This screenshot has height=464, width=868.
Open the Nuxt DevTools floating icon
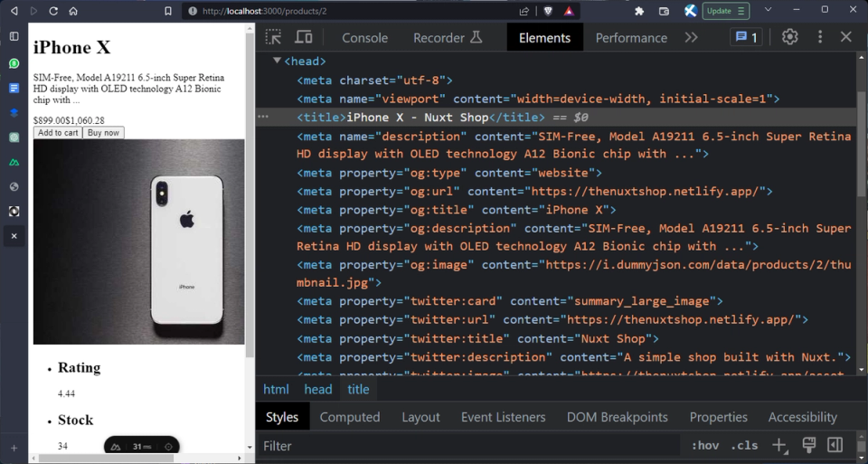[116, 447]
